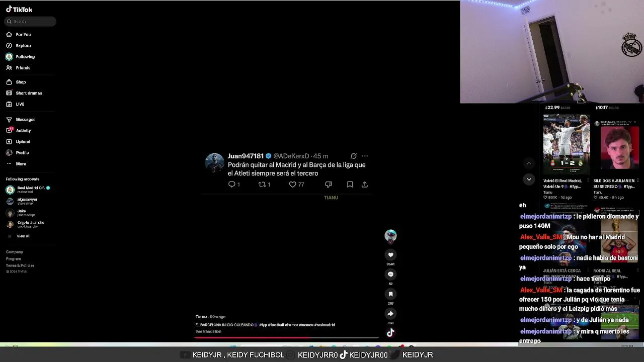
Task: Click the heart icon on the tweet
Action: tap(292, 185)
